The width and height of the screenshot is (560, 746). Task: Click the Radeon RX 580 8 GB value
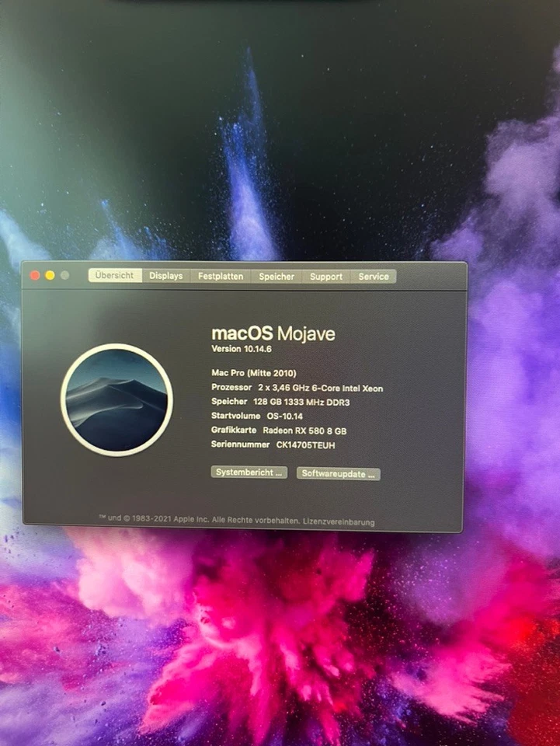click(x=304, y=431)
